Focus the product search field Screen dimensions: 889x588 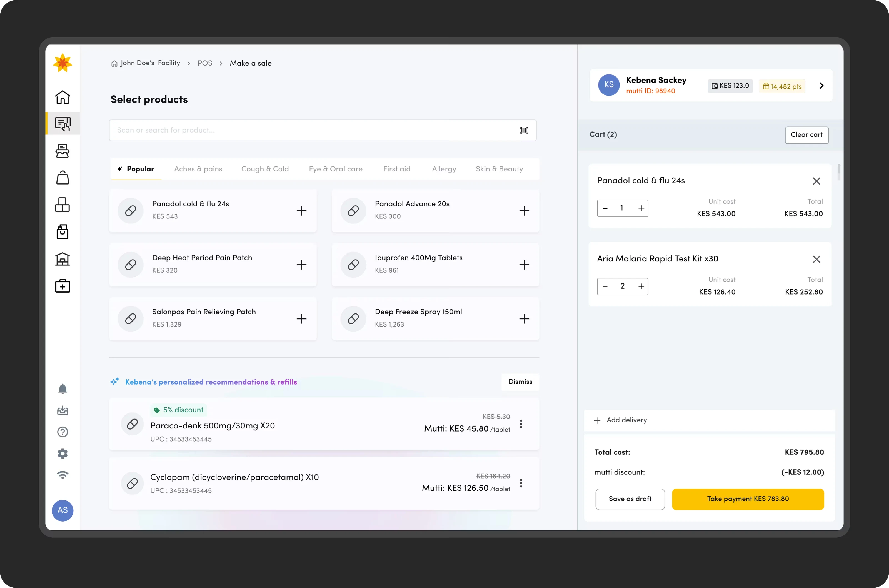pyautogui.click(x=322, y=130)
